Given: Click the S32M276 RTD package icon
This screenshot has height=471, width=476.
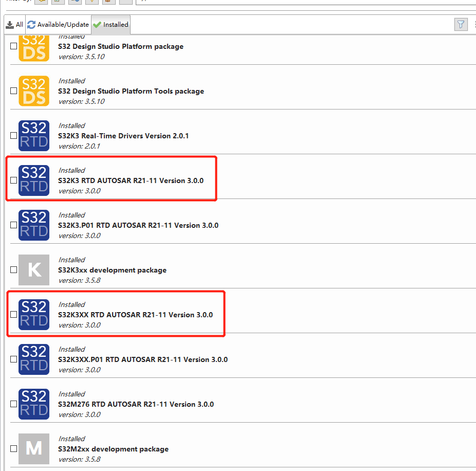Looking at the screenshot, I should pos(34,404).
